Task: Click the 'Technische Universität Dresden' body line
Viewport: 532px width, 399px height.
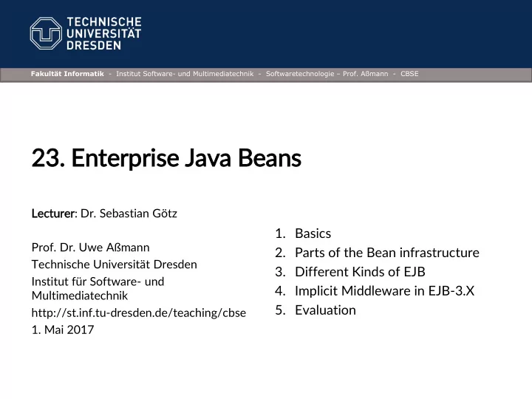Action: click(x=114, y=265)
